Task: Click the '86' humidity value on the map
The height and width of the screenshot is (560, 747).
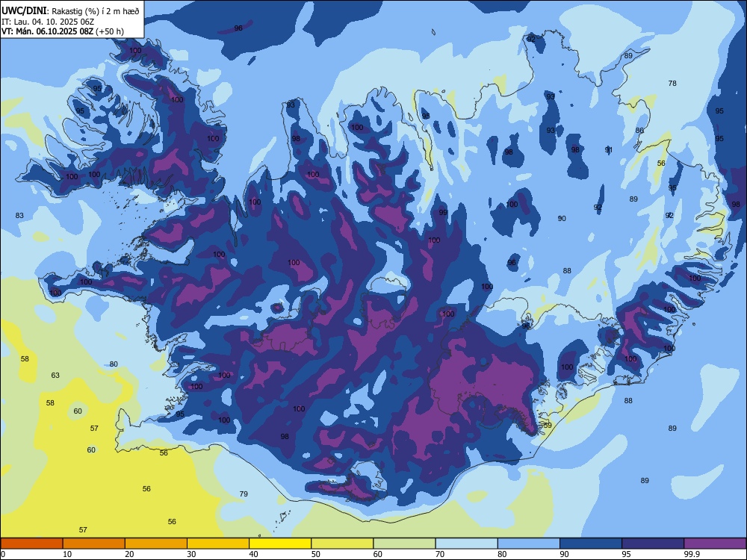Action: [639, 130]
